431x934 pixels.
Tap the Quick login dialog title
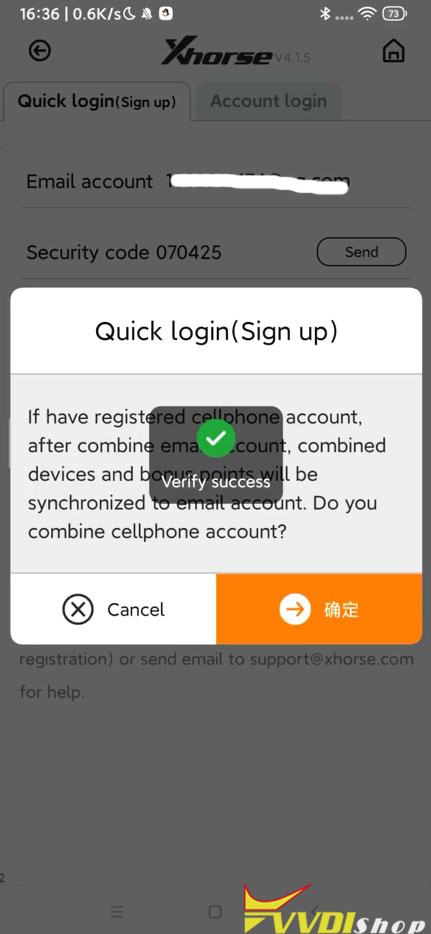point(216,331)
